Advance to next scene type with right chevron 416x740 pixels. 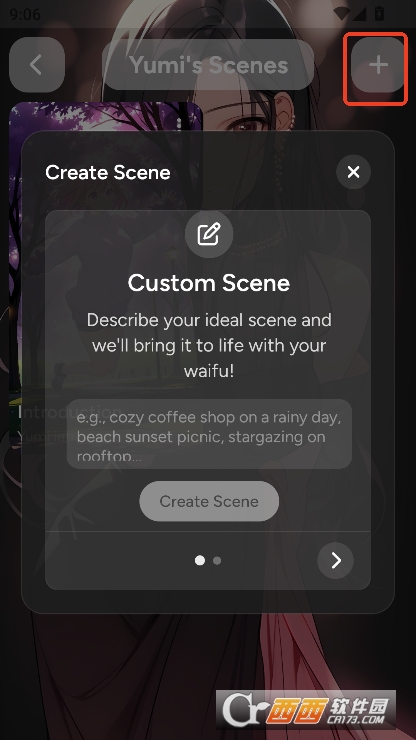pos(335,560)
